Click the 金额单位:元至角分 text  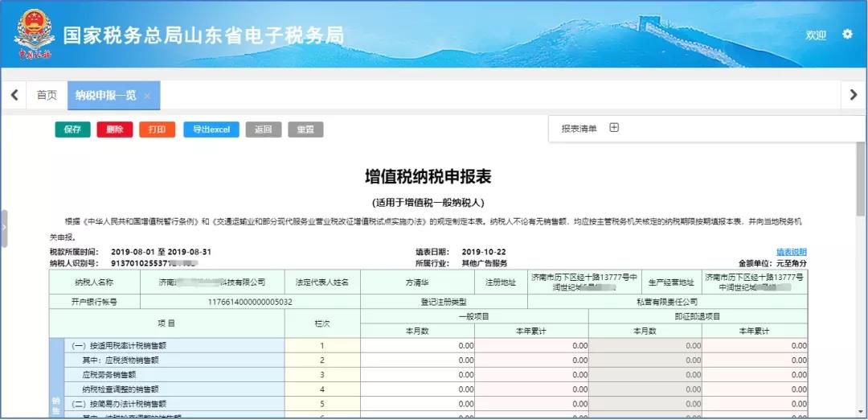(x=772, y=263)
